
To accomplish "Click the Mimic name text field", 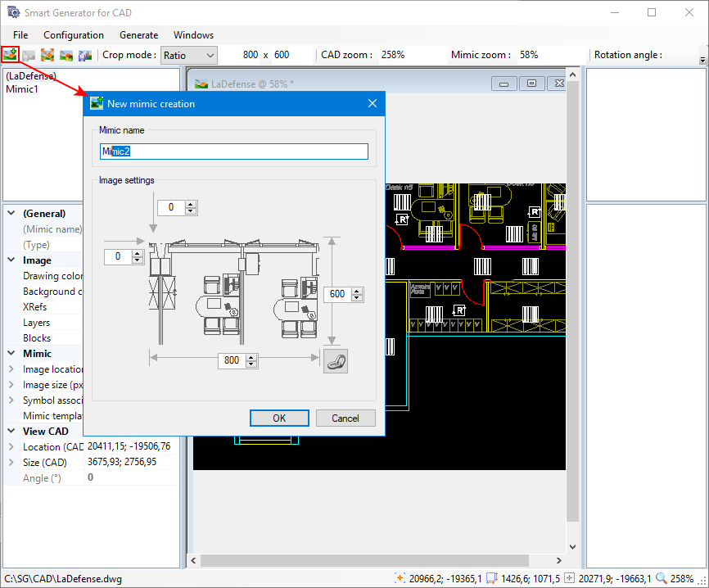I will 234,152.
